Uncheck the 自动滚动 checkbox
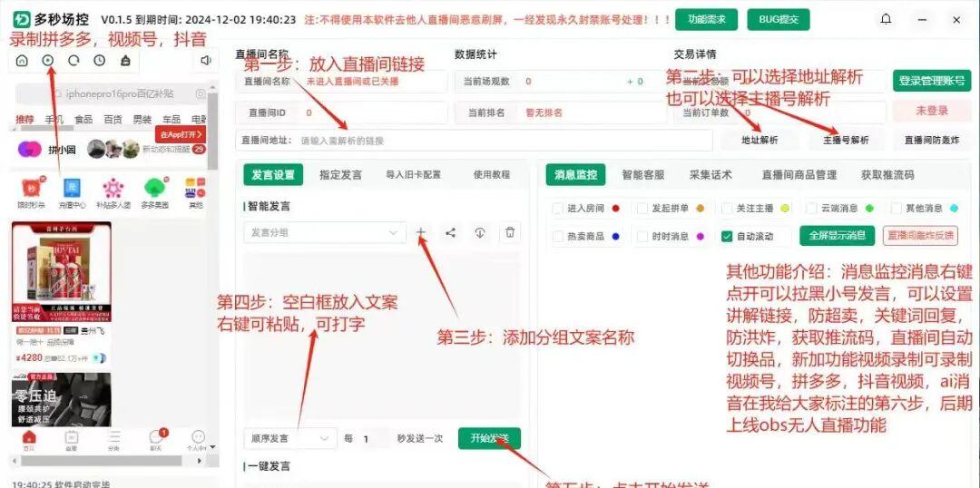 726,236
